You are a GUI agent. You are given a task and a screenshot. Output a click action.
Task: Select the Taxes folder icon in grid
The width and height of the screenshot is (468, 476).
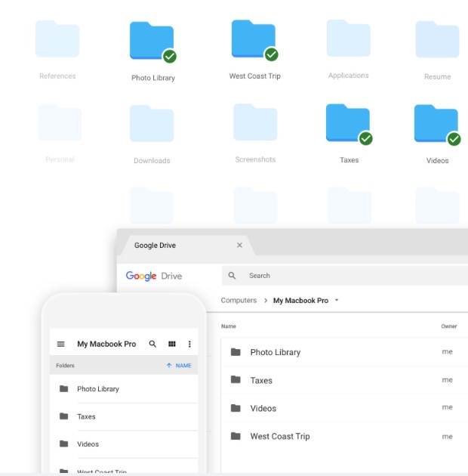coord(347,122)
